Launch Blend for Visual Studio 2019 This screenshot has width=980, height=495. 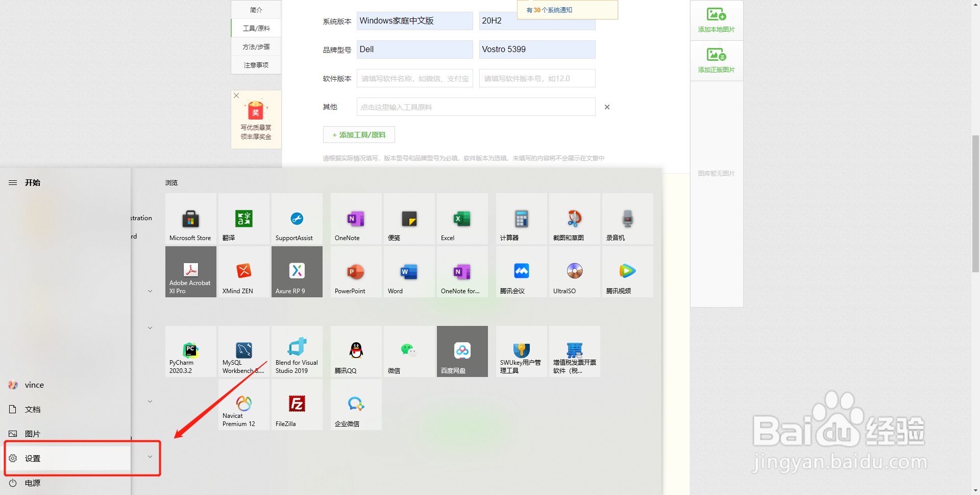tap(297, 351)
